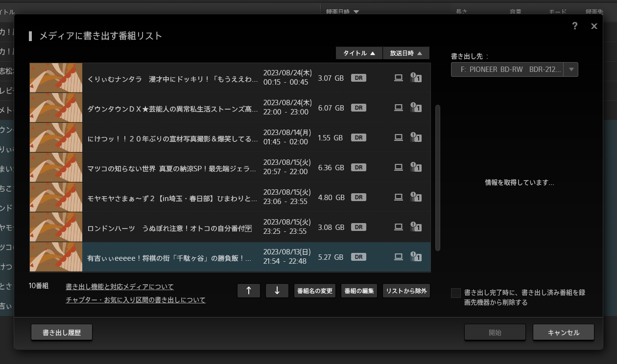The width and height of the screenshot is (617, 364).
Task: Click DR mode badge in にけツッ!! row
Action: coord(358,137)
